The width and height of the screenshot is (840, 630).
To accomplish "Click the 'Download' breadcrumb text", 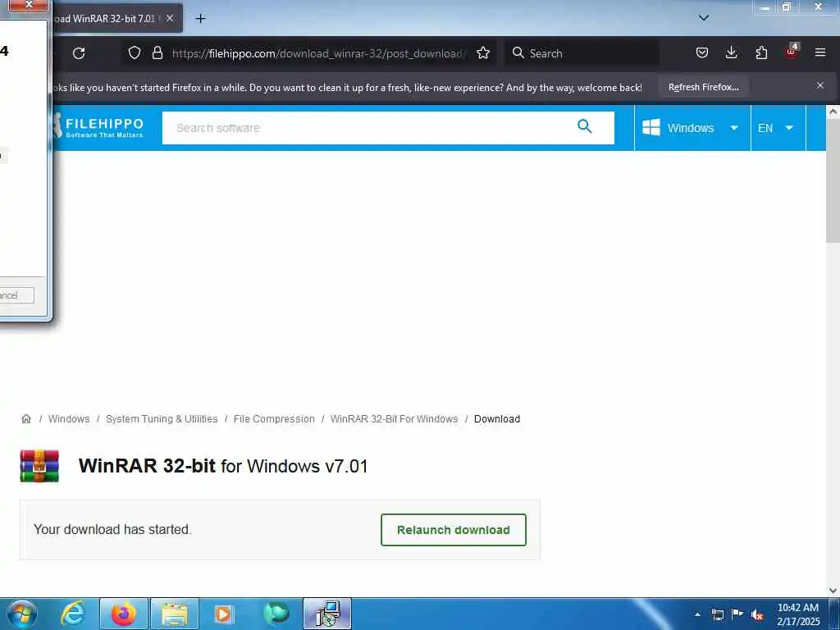I will click(x=496, y=419).
